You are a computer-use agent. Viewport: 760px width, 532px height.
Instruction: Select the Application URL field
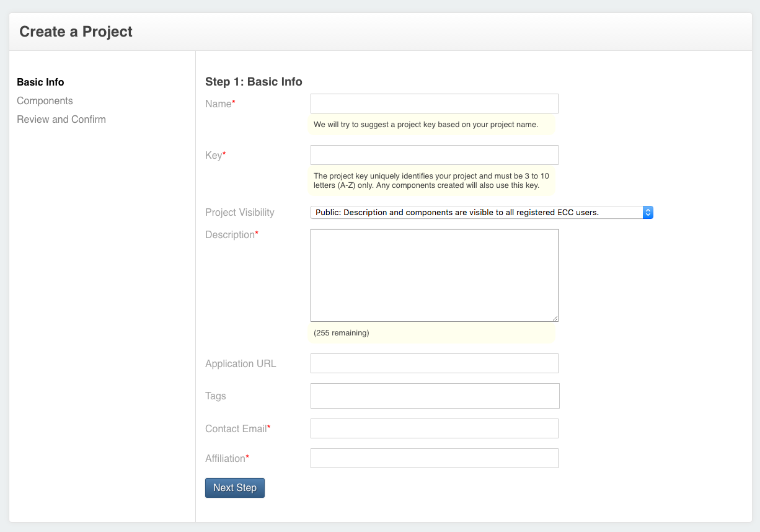(x=434, y=363)
